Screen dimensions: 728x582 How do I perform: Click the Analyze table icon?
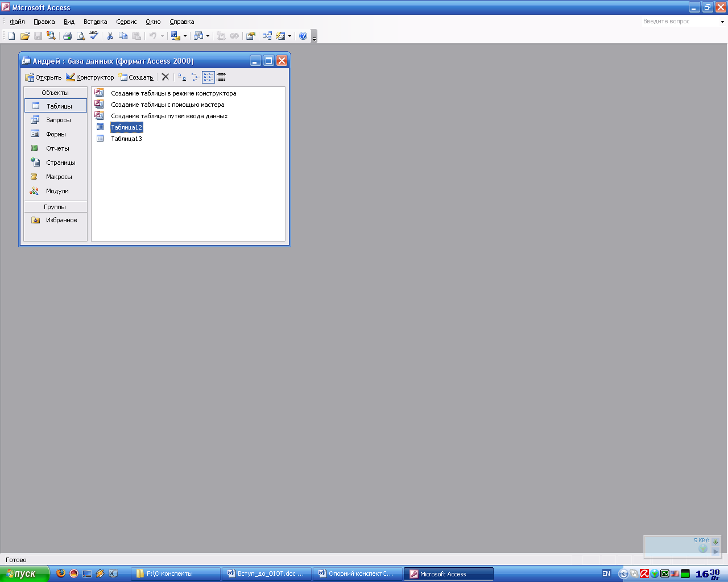tap(198, 36)
